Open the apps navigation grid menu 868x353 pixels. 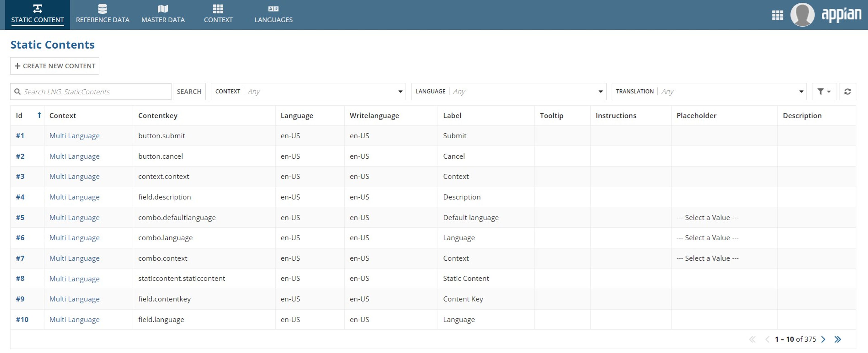tap(777, 15)
